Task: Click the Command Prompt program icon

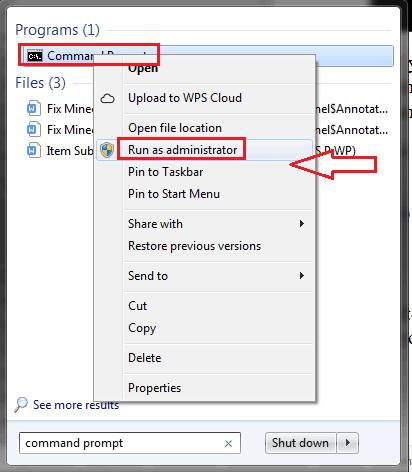Action: click(35, 56)
